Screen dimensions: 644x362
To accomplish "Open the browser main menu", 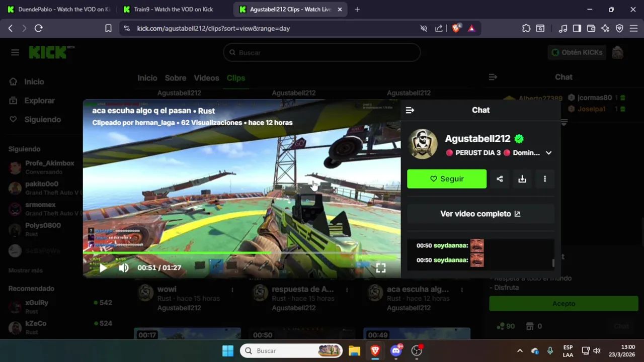I will click(634, 29).
